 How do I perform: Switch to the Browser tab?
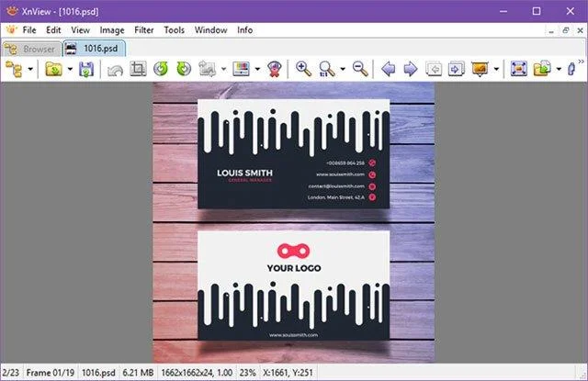pyautogui.click(x=31, y=49)
